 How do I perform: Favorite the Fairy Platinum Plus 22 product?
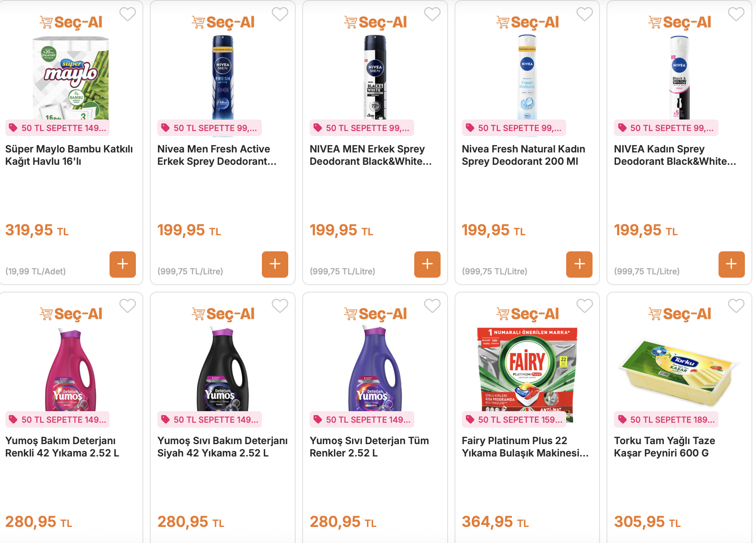click(x=584, y=306)
